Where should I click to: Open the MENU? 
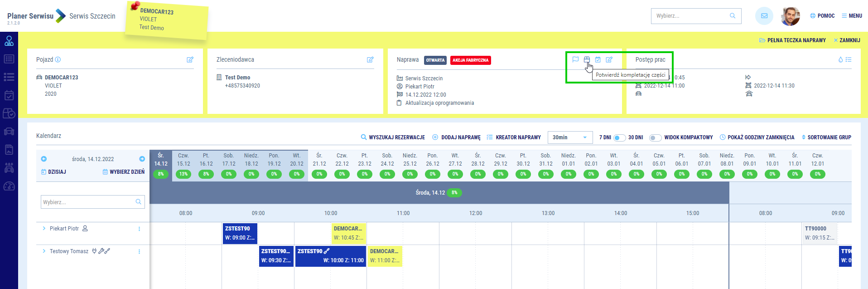(852, 16)
